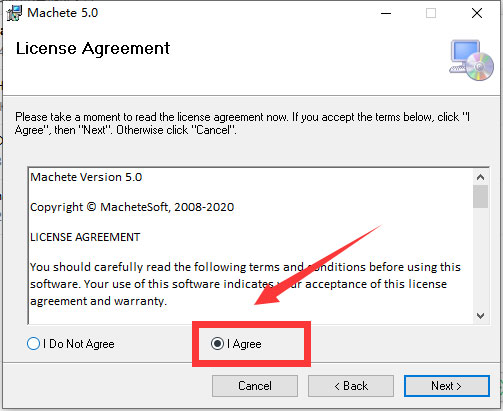This screenshot has height=411, width=503.
Task: Click the "Machete 5.0" window title text
Action: (x=63, y=13)
